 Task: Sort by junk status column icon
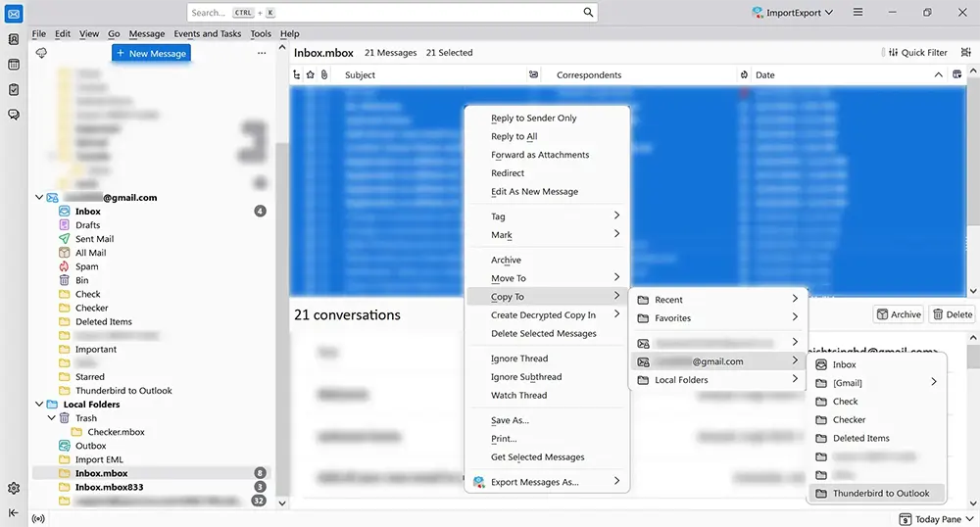pos(744,74)
